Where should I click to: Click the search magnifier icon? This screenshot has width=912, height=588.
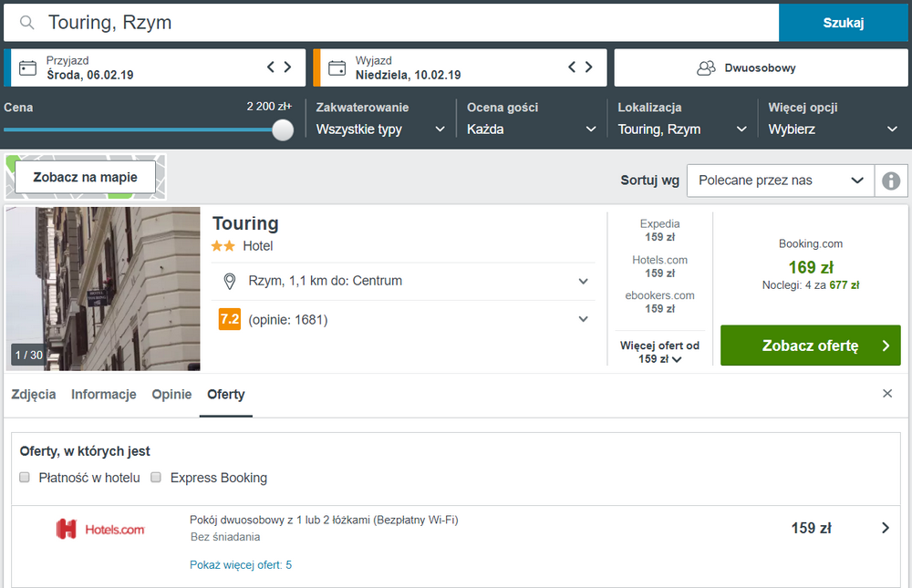(x=26, y=23)
